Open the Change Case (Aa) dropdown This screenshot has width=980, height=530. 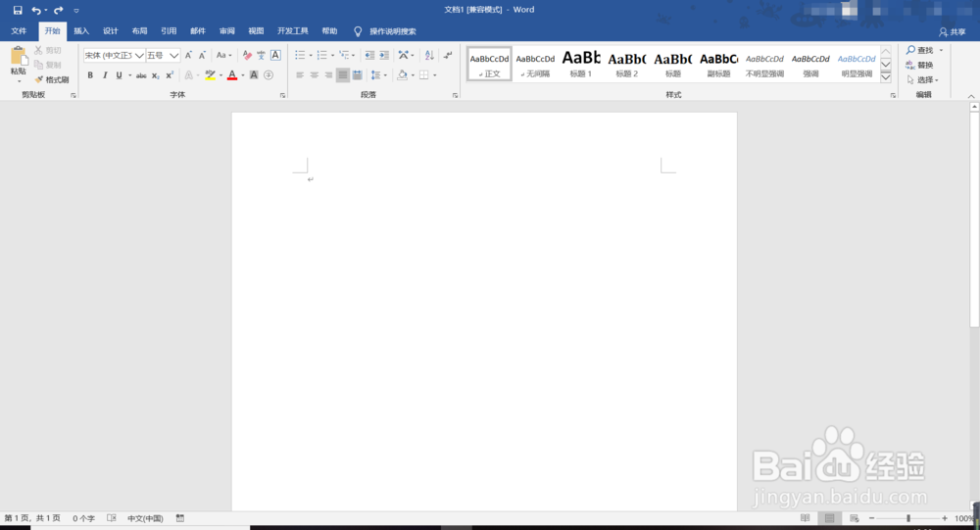point(223,56)
